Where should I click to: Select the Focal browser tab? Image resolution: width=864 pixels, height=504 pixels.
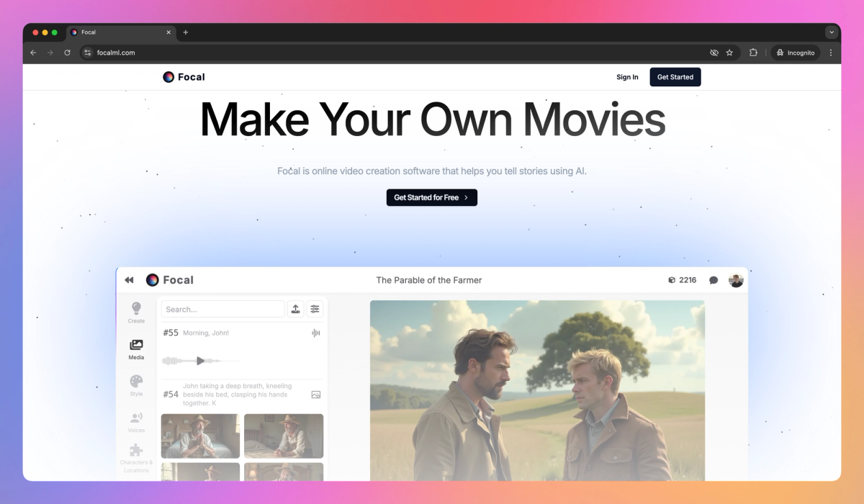coord(121,32)
